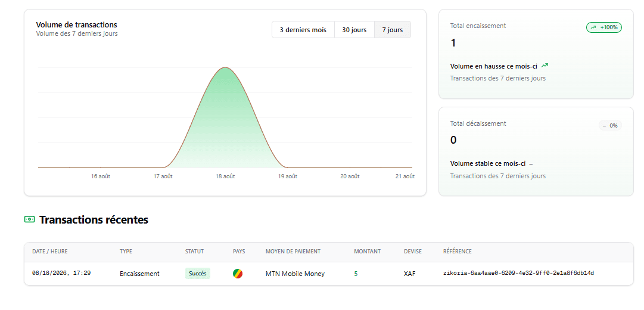This screenshot has height=310, width=644.
Task: Click the Congo flag in the Pays column
Action: click(237, 274)
